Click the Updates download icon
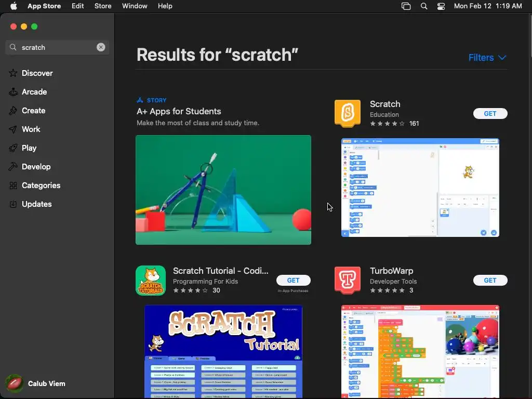This screenshot has height=399, width=532. click(x=13, y=204)
